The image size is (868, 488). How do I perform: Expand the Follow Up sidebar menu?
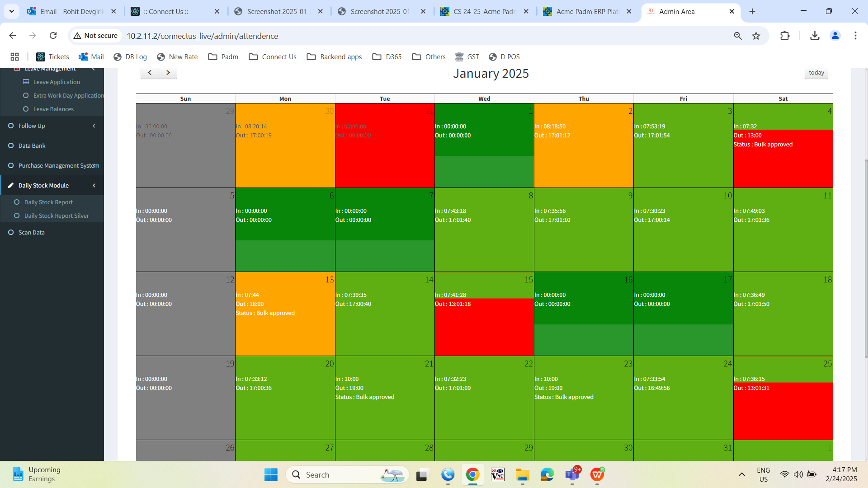pos(52,126)
